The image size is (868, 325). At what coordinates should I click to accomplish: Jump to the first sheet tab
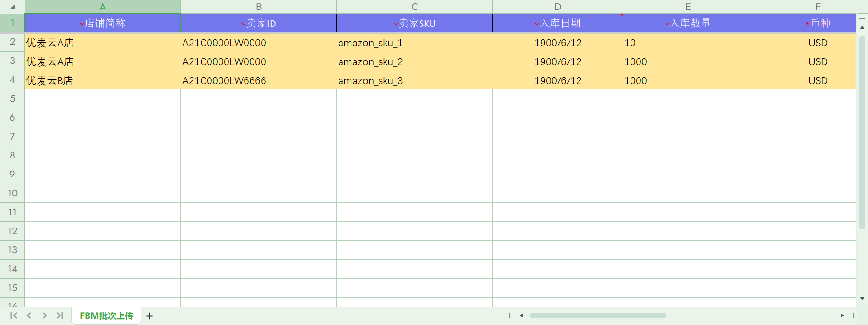14,316
